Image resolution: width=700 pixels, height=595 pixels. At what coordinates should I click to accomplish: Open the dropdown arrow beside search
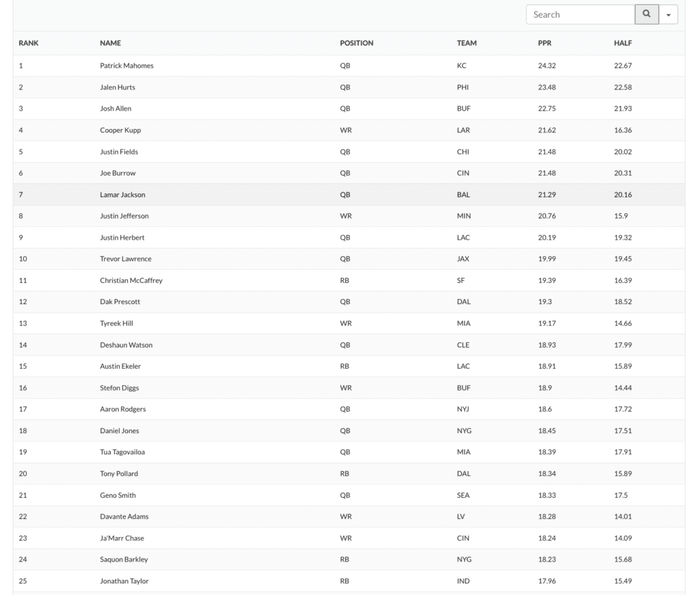pyautogui.click(x=669, y=14)
